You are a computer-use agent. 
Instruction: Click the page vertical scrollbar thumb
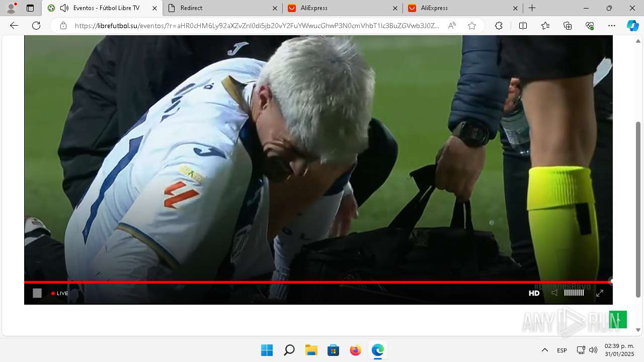[x=638, y=209]
